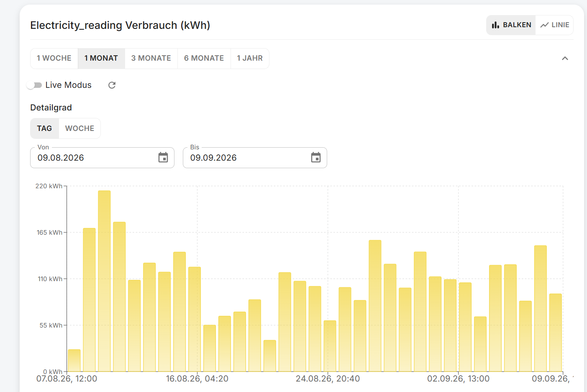Select the 6 MONATE time range

point(204,58)
